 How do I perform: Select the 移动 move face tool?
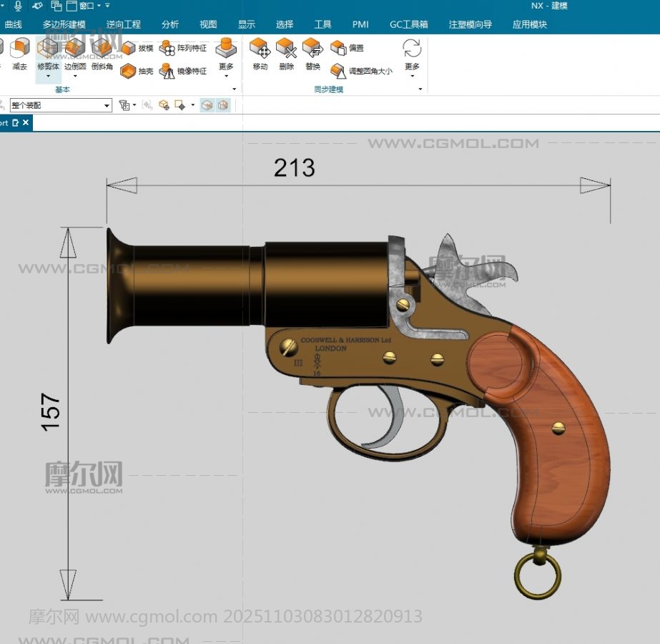pos(260,54)
